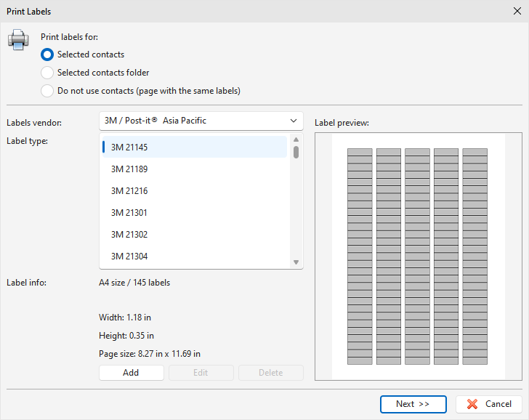Click the 'Page size: 8.27 in x 11.69 in' text
The width and height of the screenshot is (529, 420).
[150, 354]
